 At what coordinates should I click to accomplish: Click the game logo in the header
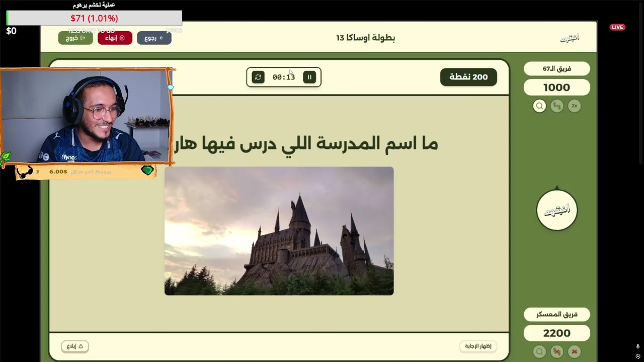[570, 38]
